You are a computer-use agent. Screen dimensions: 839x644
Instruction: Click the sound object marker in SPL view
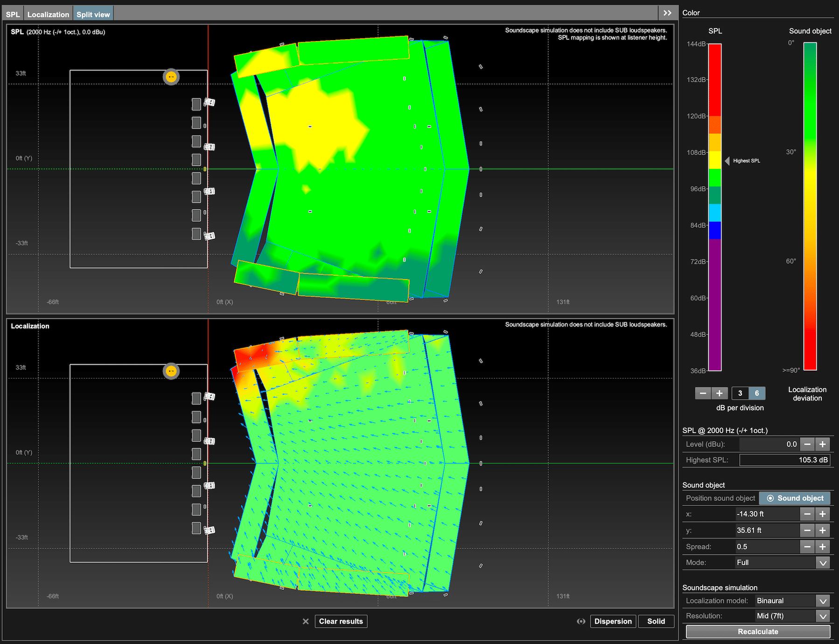[x=171, y=77]
